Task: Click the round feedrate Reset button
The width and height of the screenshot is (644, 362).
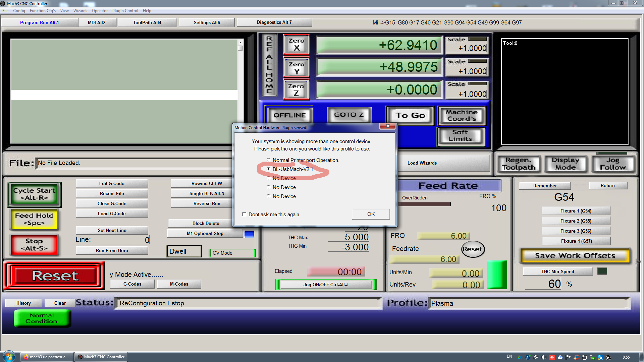Action: 473,249
